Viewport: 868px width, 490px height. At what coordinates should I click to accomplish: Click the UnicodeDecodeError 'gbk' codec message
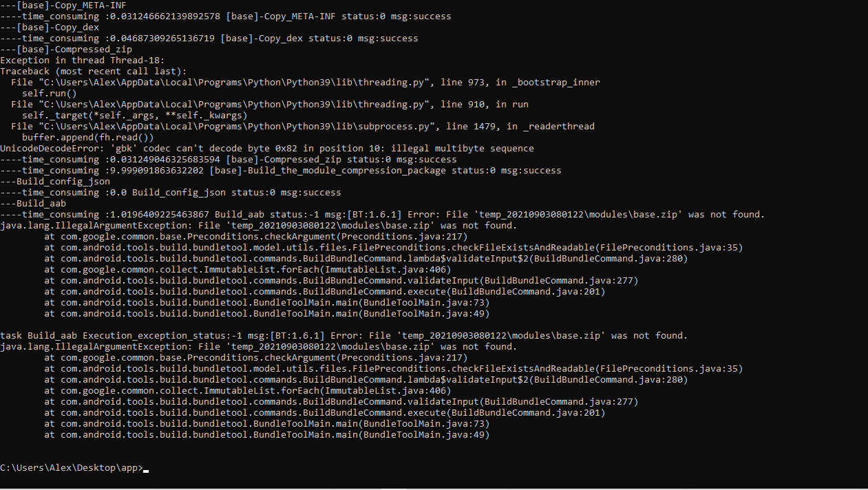pyautogui.click(x=267, y=149)
